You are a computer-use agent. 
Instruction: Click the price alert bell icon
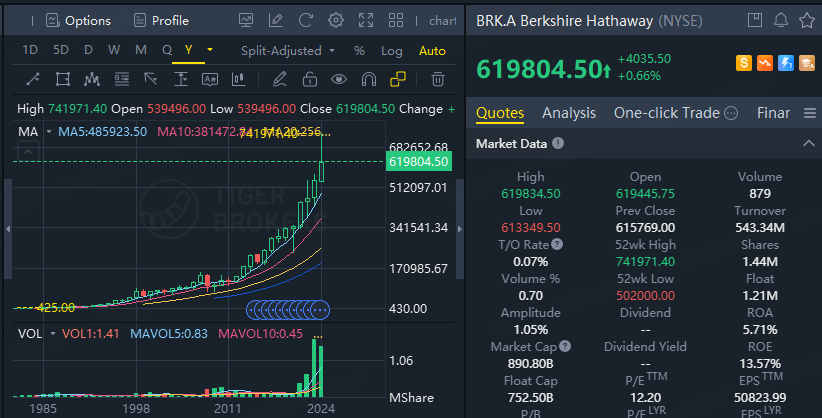coord(780,20)
